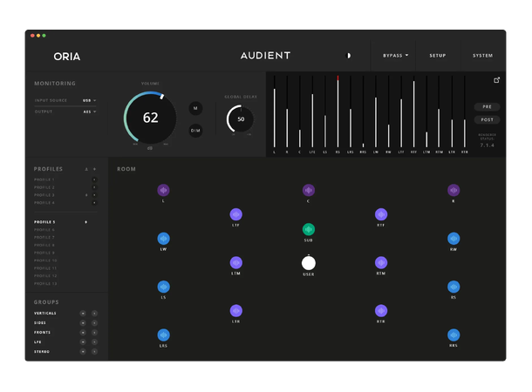Select PROFILE 5 in the list

pyautogui.click(x=44, y=222)
